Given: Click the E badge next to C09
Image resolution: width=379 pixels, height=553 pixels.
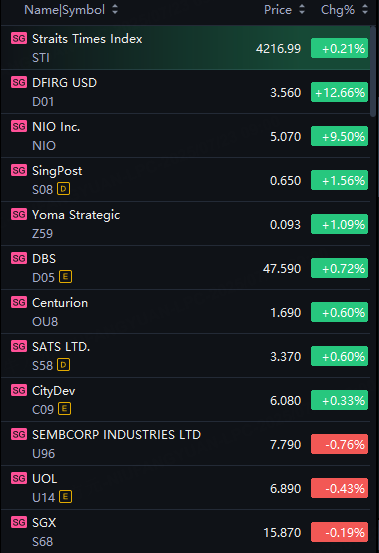Looking at the screenshot, I should point(65,409).
